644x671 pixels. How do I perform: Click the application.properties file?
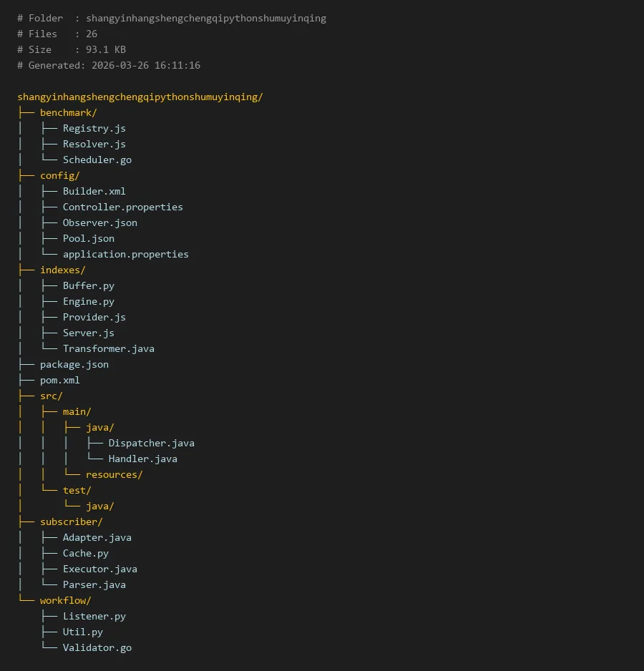tap(125, 255)
